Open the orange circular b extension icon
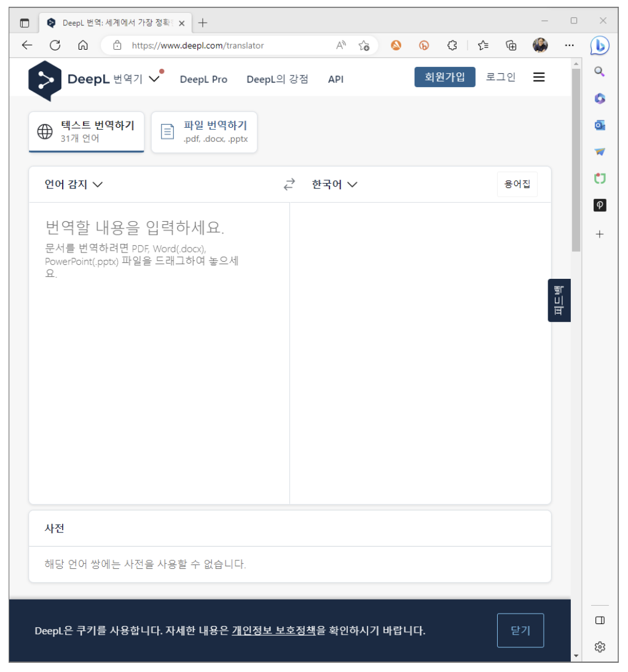Screen dimensions: 628x672 (424, 45)
